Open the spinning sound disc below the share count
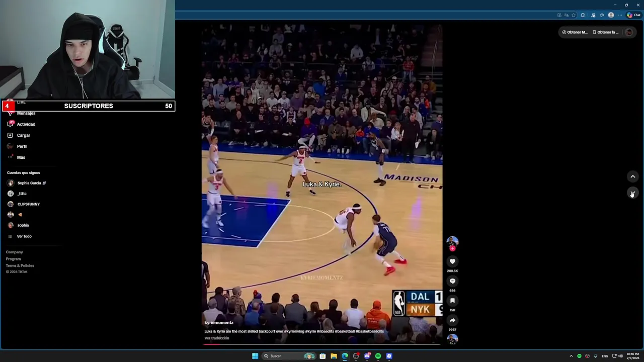The image size is (644, 362). (x=452, y=339)
